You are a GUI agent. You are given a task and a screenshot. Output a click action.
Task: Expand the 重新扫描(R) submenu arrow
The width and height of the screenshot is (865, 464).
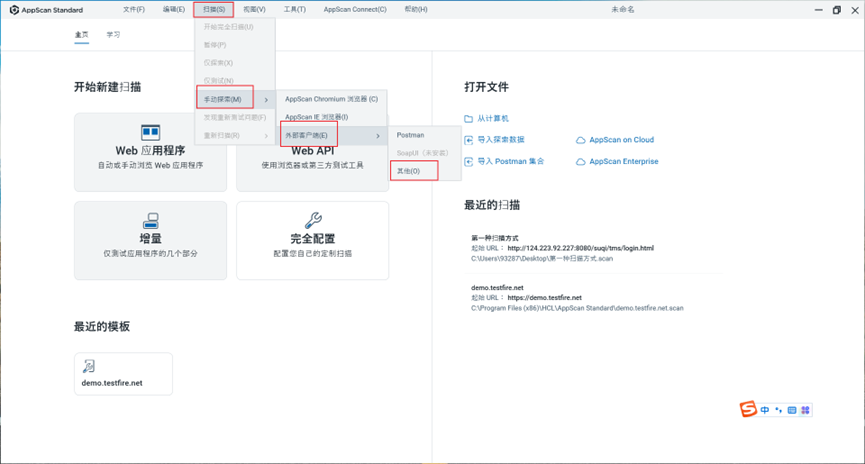(x=266, y=136)
